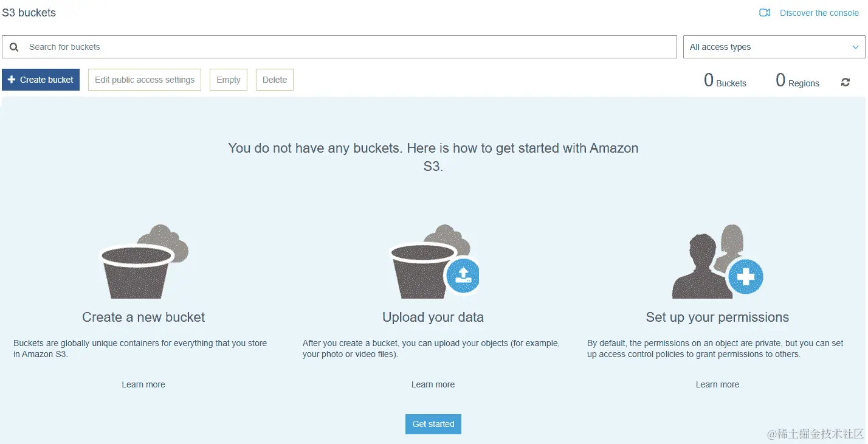Click the people permissions illustration
The height and width of the screenshot is (444, 868).
tap(717, 262)
